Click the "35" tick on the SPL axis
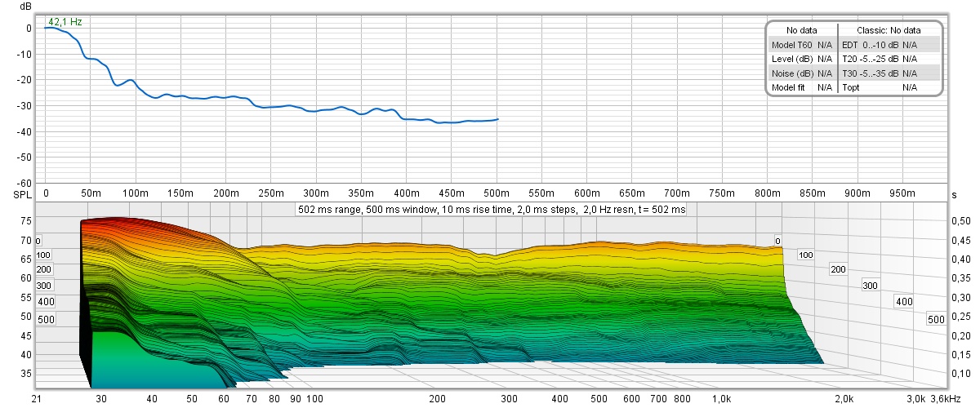This screenshot has height=408, width=980. [25, 373]
